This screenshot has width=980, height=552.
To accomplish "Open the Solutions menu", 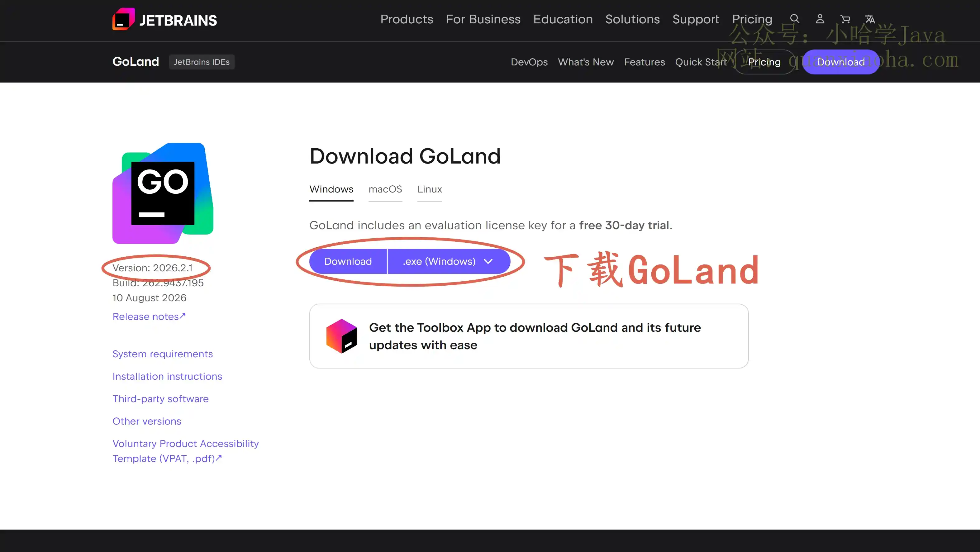I will coord(632,19).
